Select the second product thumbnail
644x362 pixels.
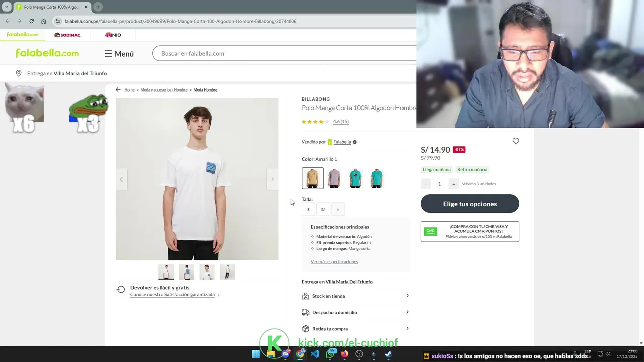click(187, 272)
